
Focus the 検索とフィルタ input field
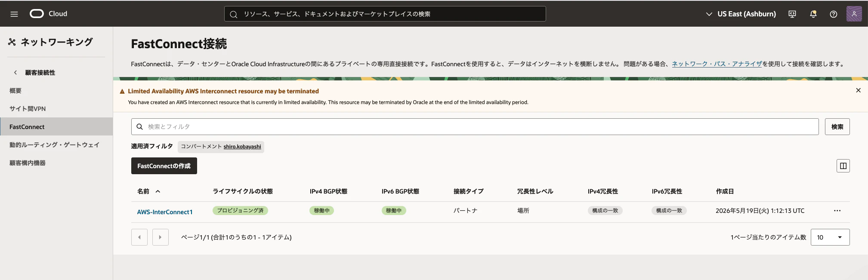475,126
